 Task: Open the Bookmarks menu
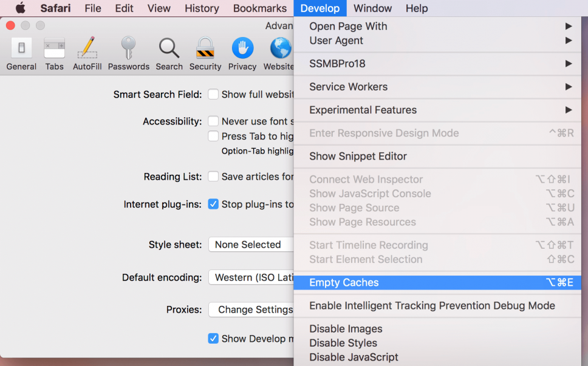pyautogui.click(x=260, y=8)
